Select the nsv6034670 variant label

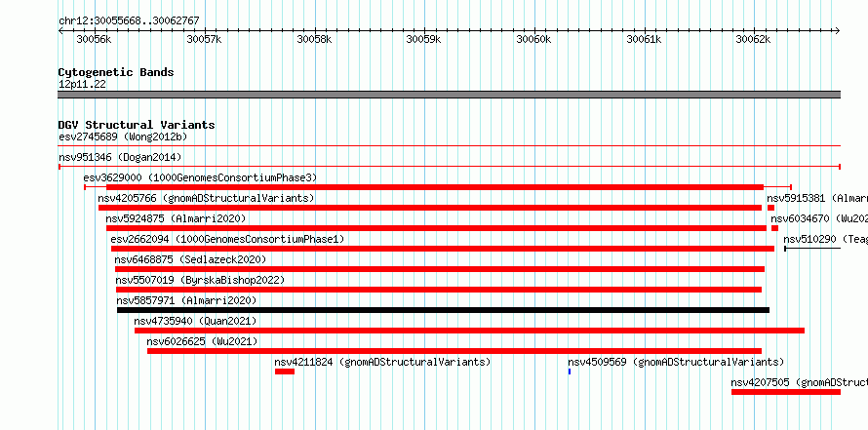tap(819, 218)
